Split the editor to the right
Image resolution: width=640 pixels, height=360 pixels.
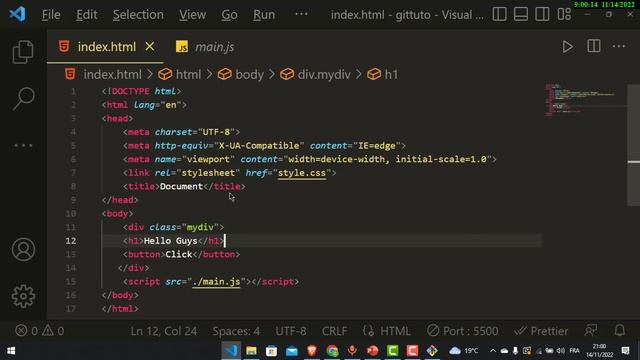[593, 46]
